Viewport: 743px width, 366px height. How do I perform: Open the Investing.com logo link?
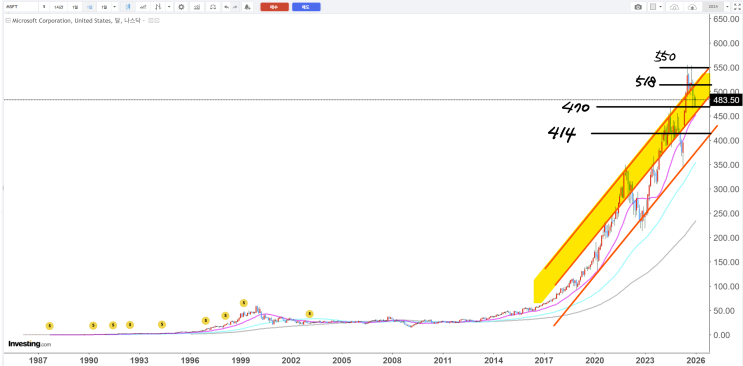point(29,344)
